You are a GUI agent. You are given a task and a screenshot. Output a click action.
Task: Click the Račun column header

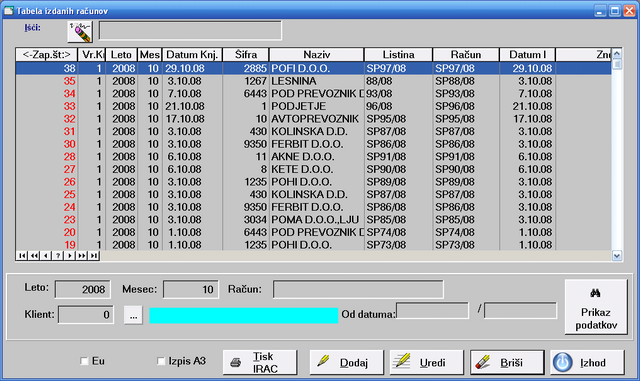pyautogui.click(x=466, y=54)
